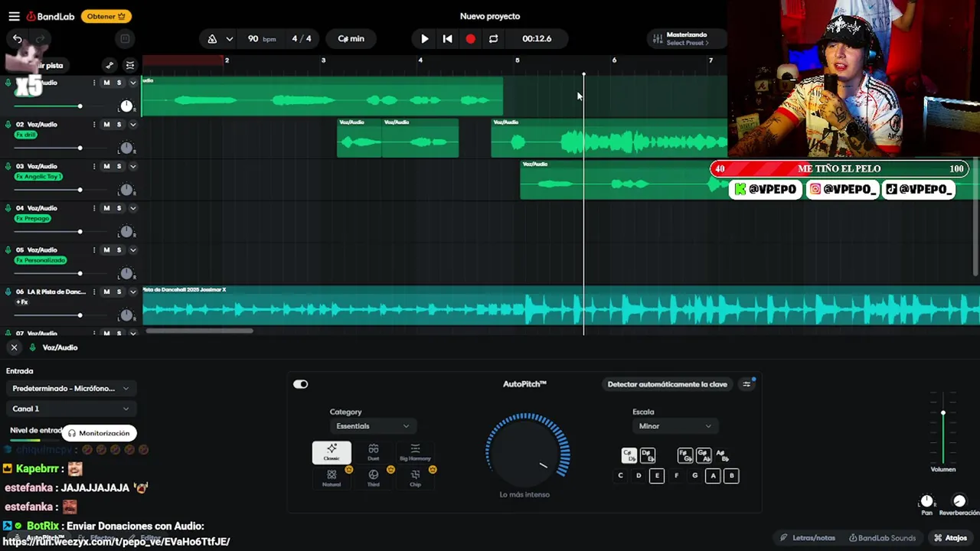Expand track 02 with its chevron
Screen dimensions: 980x551
click(132, 124)
